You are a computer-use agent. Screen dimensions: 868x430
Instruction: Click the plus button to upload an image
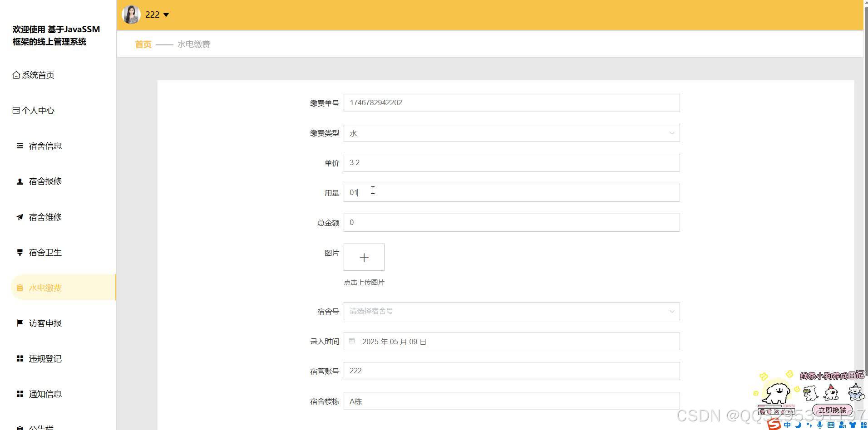point(364,257)
